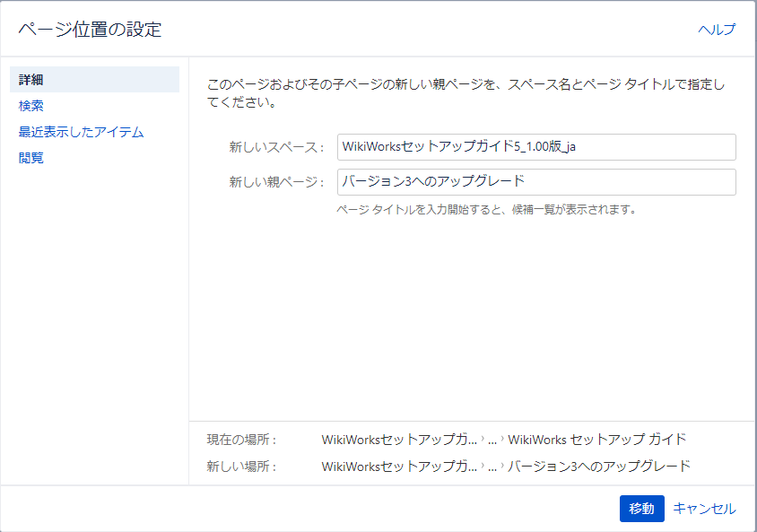
Task: Switch to the 閲覧 tab
Action: point(31,158)
